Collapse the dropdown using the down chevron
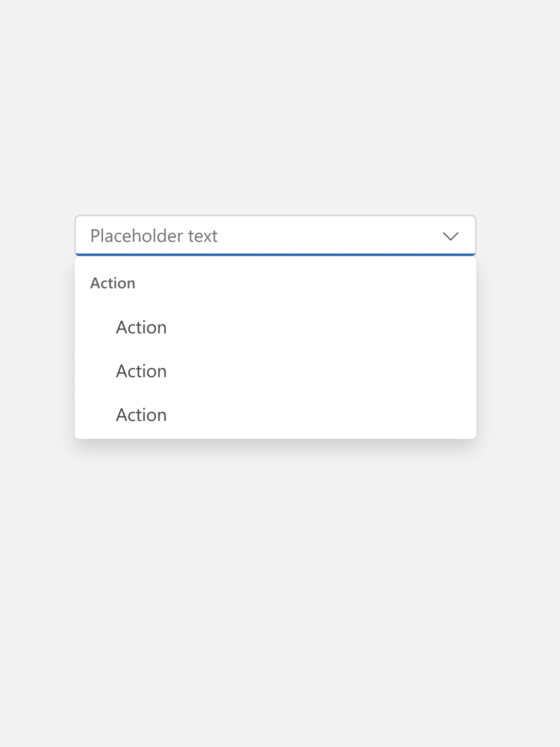 coord(450,236)
